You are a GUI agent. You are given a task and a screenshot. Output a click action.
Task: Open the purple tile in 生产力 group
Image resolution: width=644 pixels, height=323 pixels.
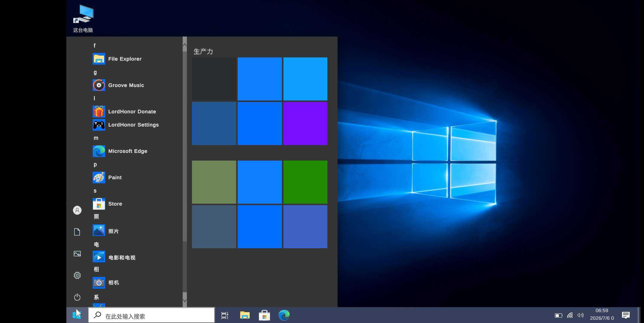305,124
